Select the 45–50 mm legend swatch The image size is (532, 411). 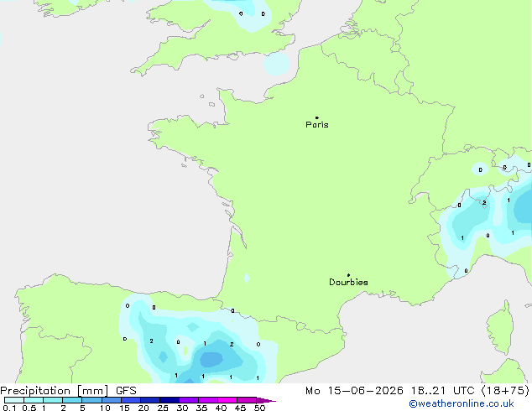247,400
